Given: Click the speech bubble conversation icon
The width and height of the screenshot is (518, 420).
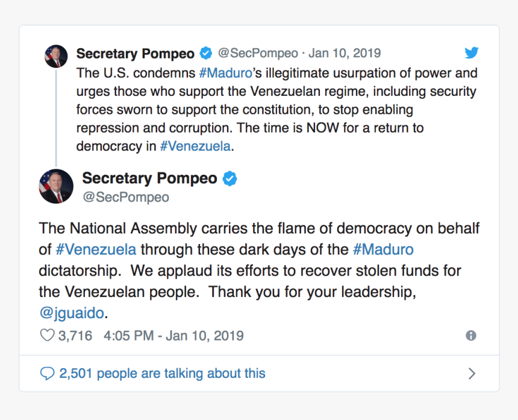Looking at the screenshot, I should (47, 374).
